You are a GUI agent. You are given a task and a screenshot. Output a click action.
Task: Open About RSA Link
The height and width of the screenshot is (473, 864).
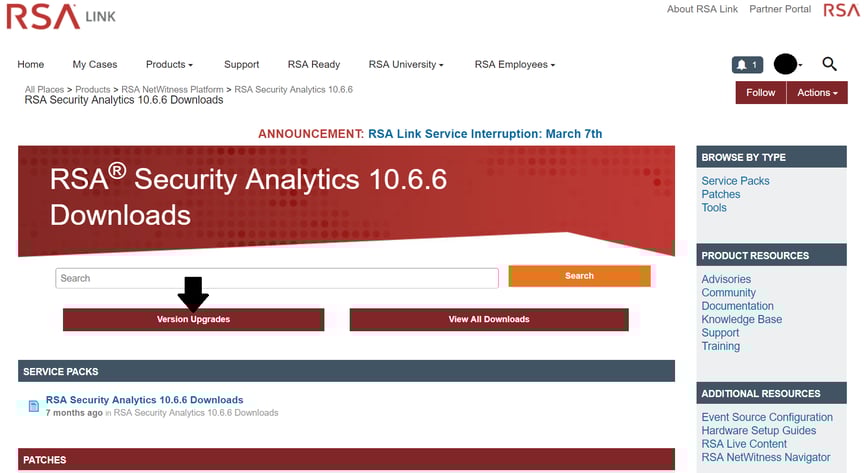pos(702,9)
